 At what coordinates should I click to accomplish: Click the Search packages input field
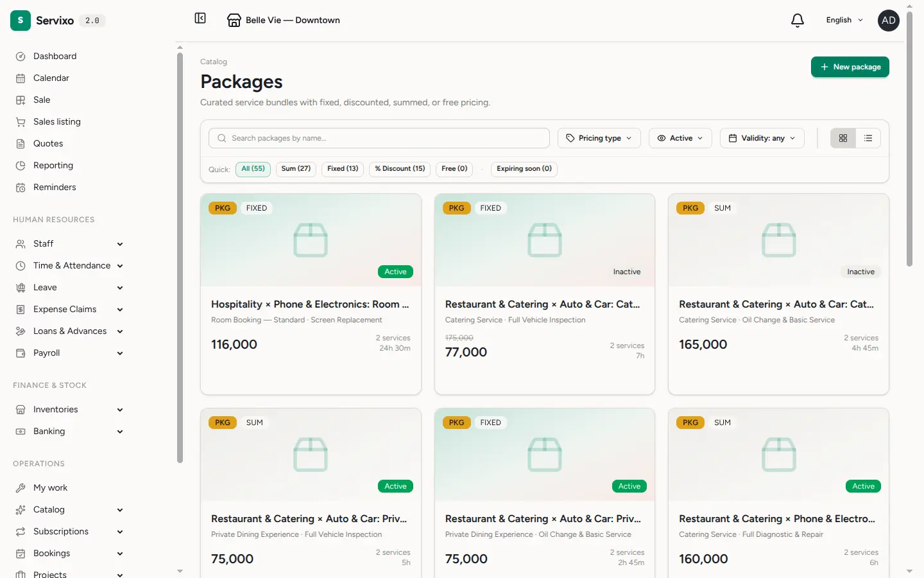tap(379, 138)
